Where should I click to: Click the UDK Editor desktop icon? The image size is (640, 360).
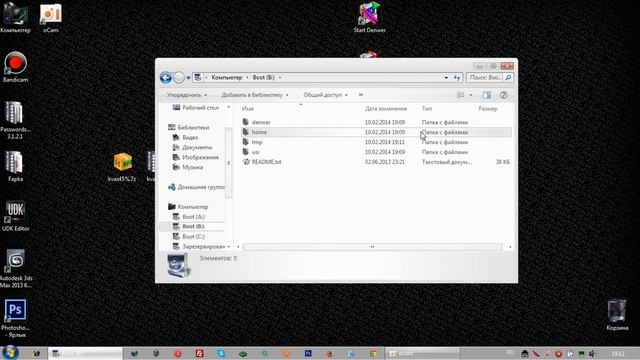(x=16, y=216)
